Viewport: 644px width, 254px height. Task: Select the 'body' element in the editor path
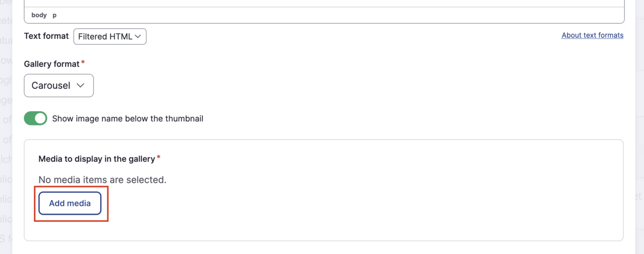[39, 15]
